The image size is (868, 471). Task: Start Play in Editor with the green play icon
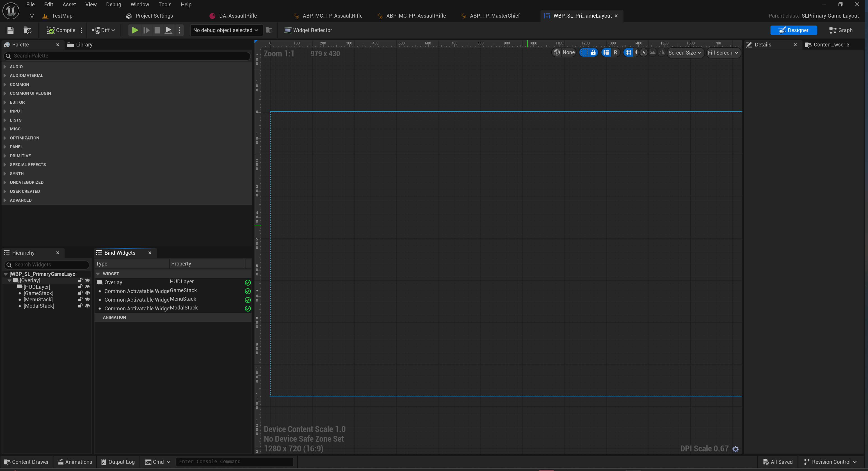[x=135, y=30]
